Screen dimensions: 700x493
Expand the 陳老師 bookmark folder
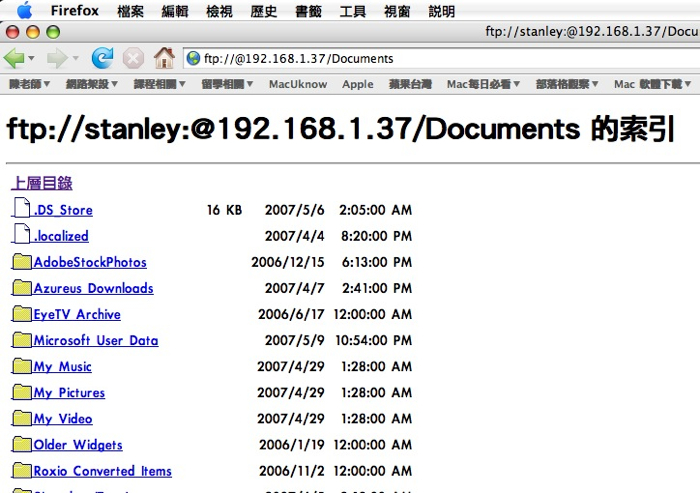(29, 84)
